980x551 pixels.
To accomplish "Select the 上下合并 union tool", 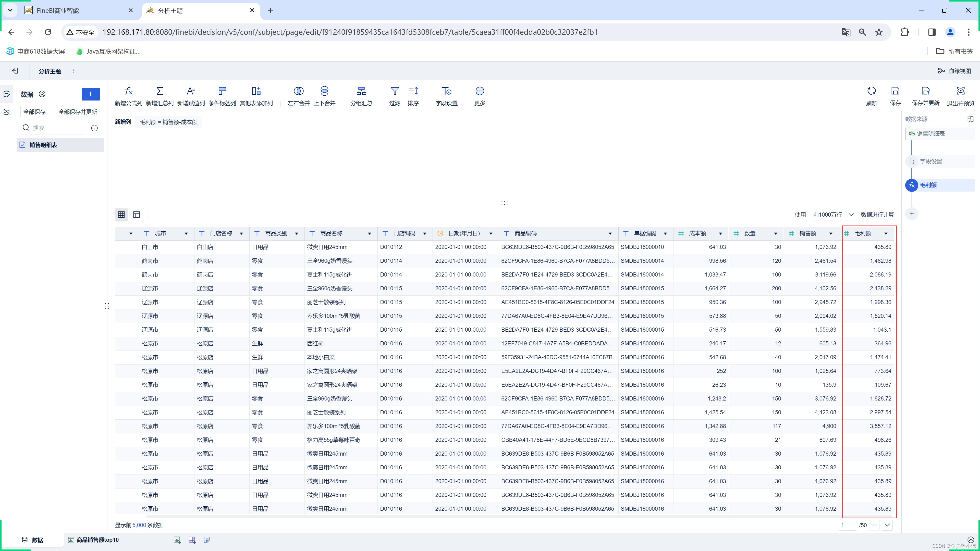I will [x=325, y=96].
